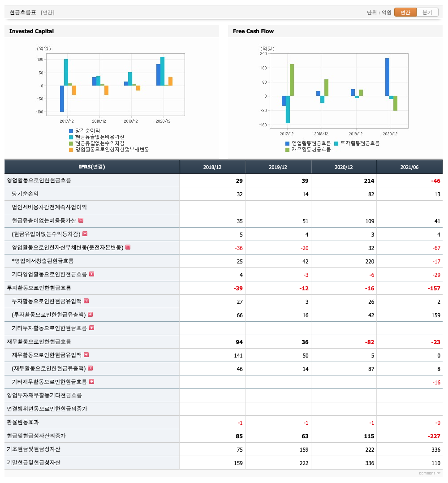Click the 2020/12 column header
The width and height of the screenshot is (448, 483).
click(x=344, y=167)
